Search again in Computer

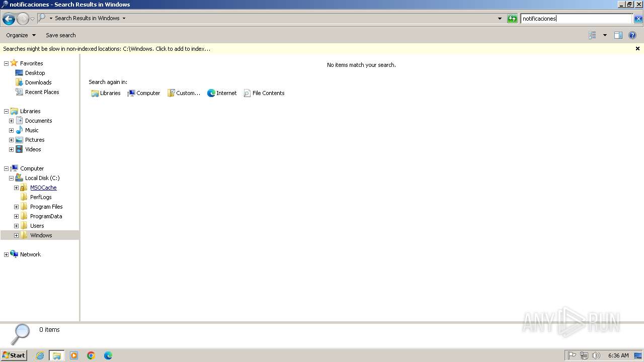pos(144,93)
